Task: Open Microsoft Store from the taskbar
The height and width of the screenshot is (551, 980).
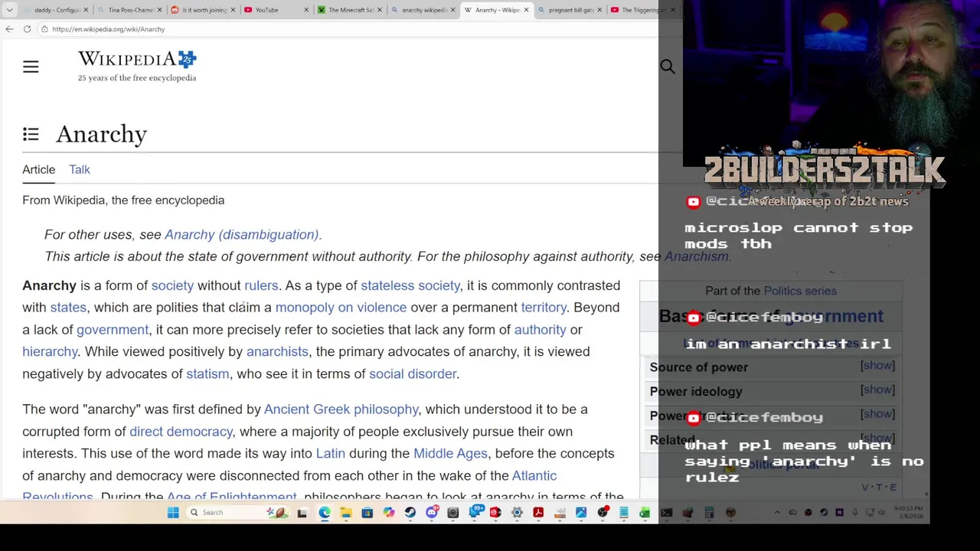Action: pos(367,513)
